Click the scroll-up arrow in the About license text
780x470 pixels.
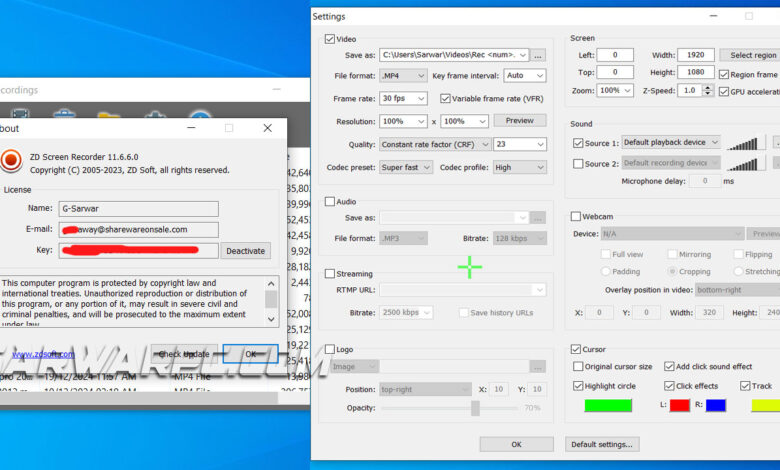coord(271,283)
